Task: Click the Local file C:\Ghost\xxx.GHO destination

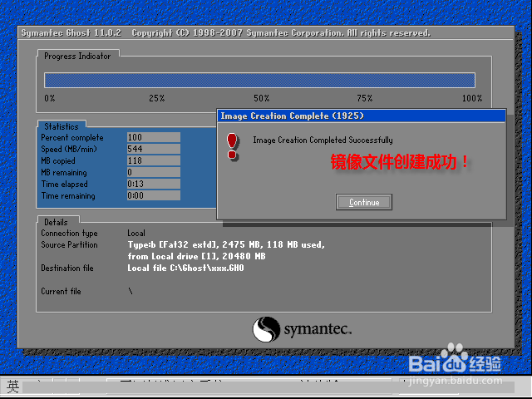Action: pos(185,268)
